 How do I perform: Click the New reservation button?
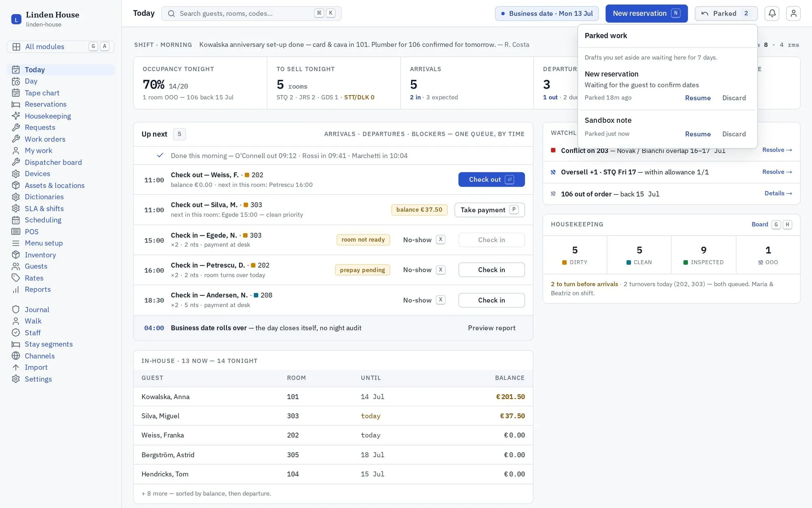point(646,13)
